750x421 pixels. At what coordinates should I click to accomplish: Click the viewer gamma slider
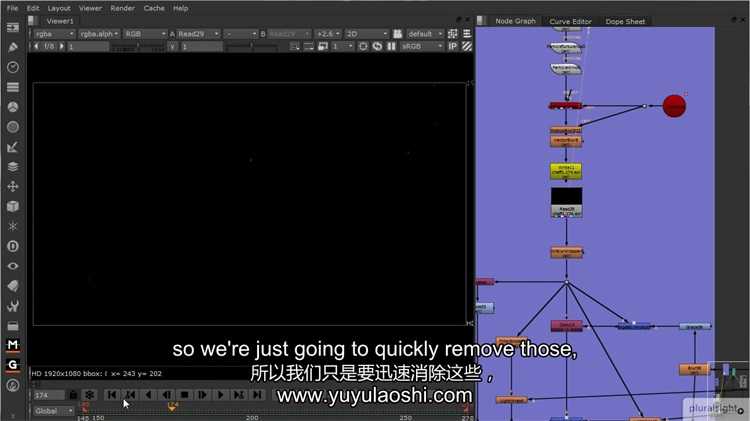click(252, 47)
